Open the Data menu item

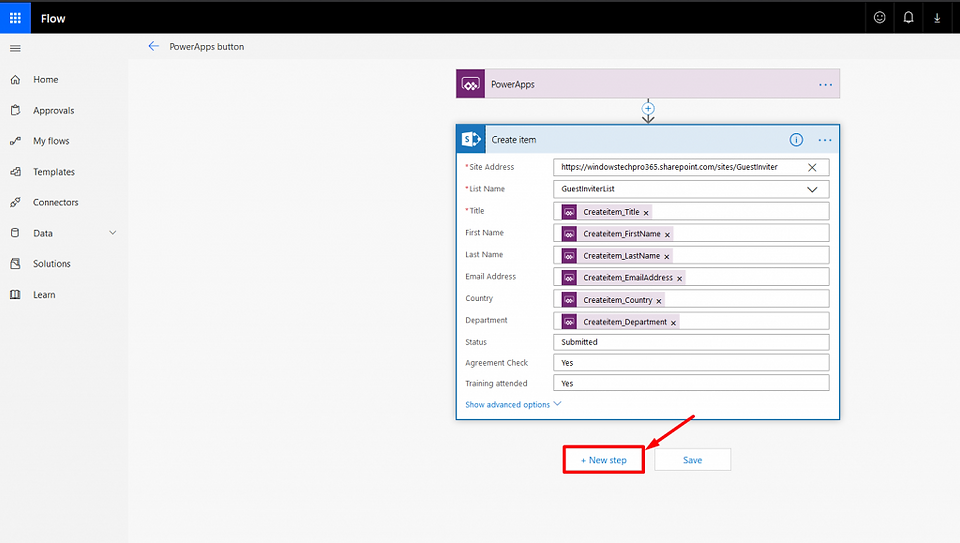pos(43,233)
